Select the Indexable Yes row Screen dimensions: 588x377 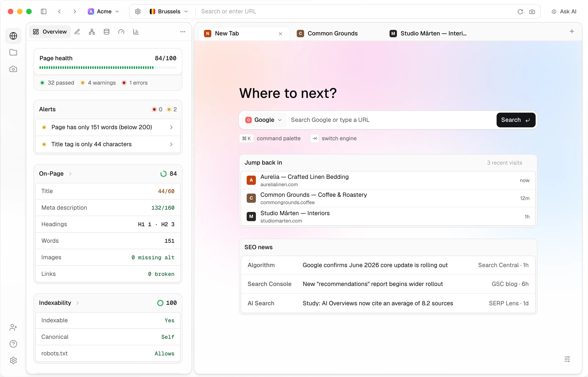pos(108,320)
